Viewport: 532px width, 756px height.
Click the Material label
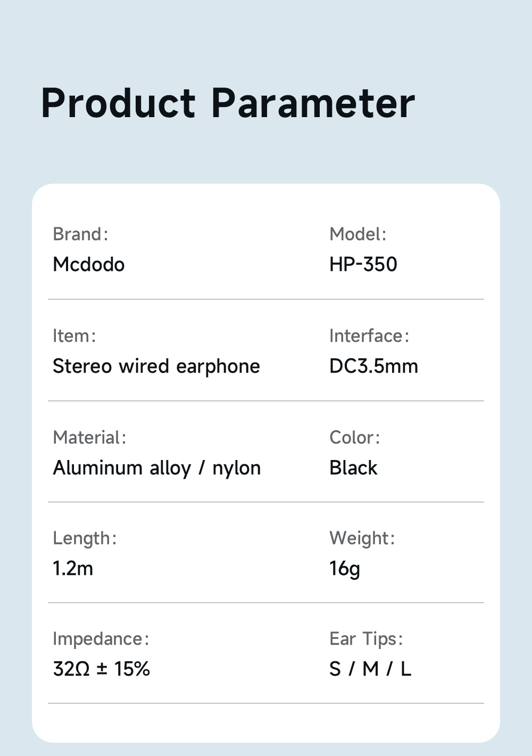[x=89, y=438]
